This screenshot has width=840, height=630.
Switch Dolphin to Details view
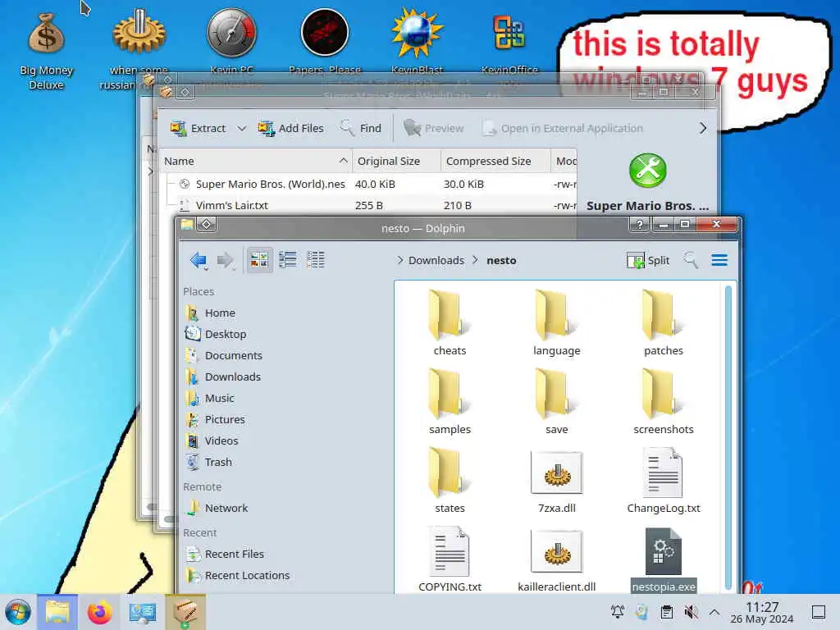(316, 260)
